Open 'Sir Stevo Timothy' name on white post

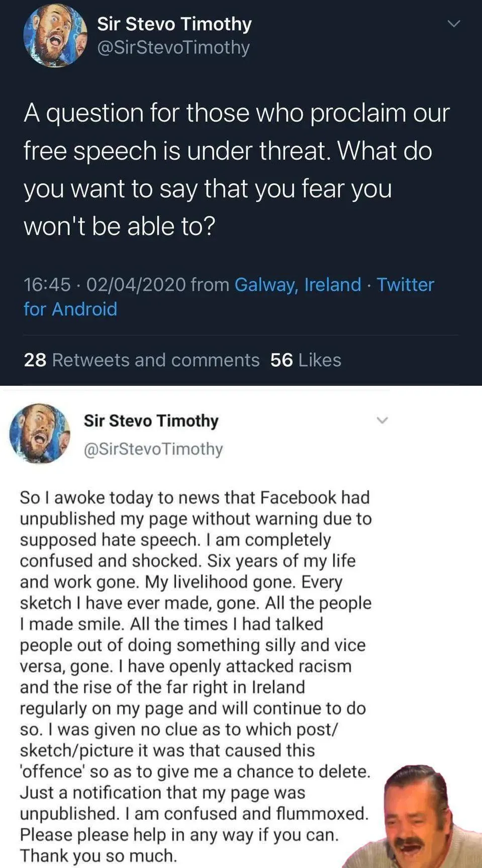coord(151,420)
